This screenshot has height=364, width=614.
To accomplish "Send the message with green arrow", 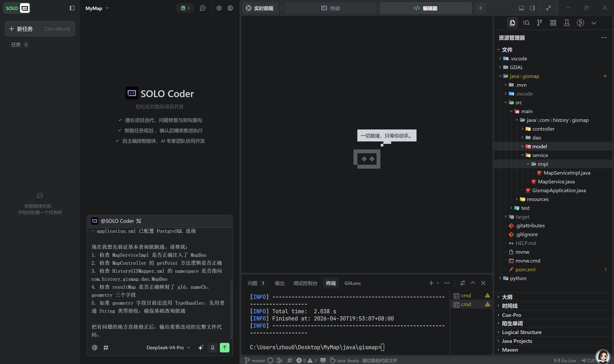I will pyautogui.click(x=224, y=348).
